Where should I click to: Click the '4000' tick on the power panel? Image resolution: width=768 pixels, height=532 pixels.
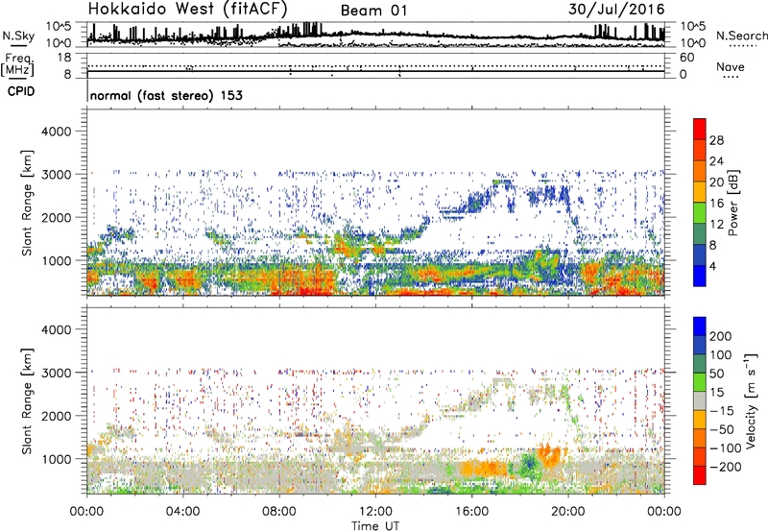tap(56, 132)
